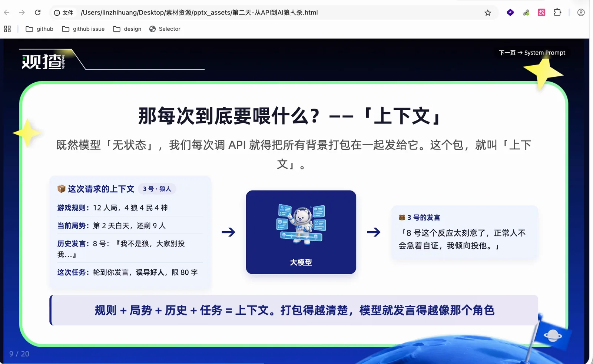Open the purple diamond extension icon
This screenshot has width=593, height=364.
coord(510,13)
